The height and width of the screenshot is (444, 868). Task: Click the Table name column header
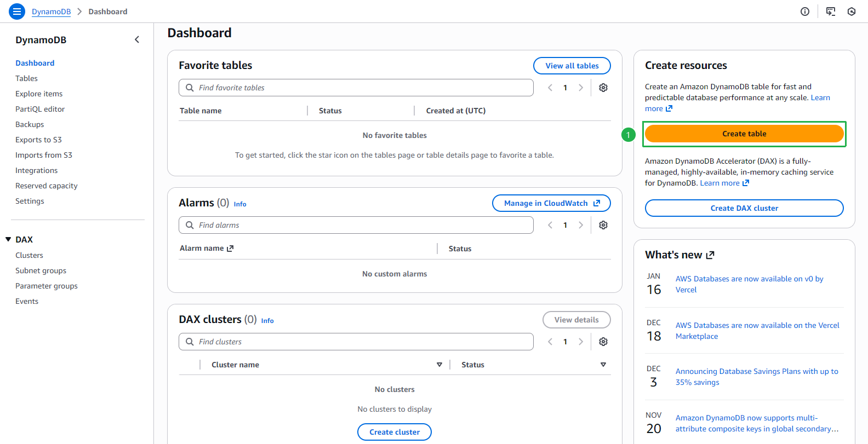(201, 111)
